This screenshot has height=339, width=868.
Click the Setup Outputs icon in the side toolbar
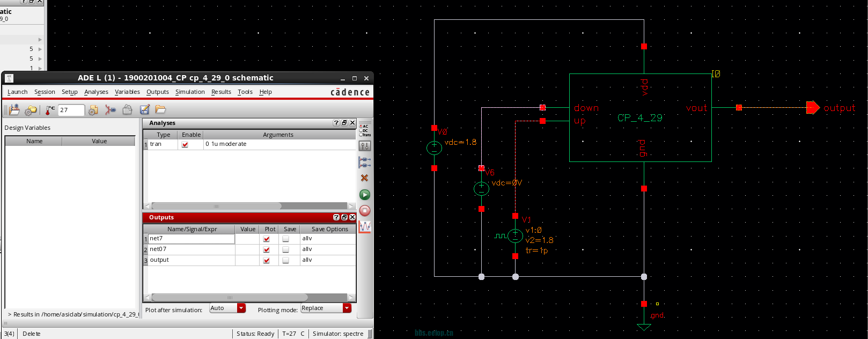[x=365, y=162]
